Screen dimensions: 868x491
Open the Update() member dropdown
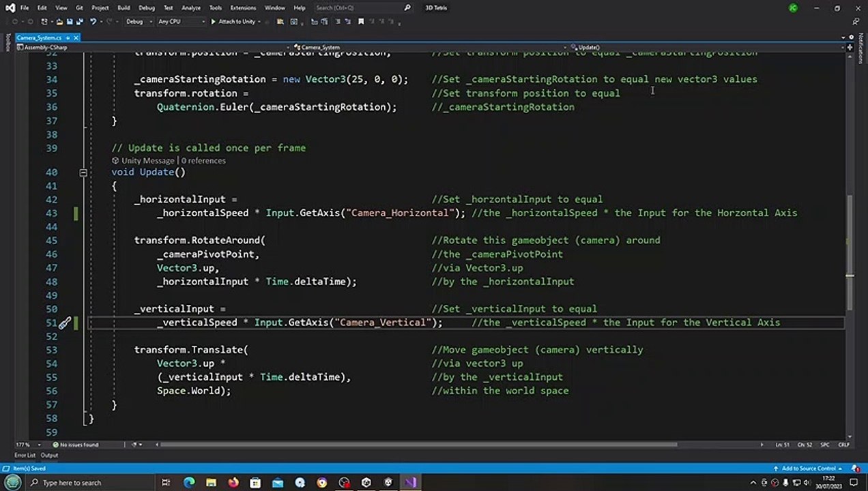tap(708, 48)
